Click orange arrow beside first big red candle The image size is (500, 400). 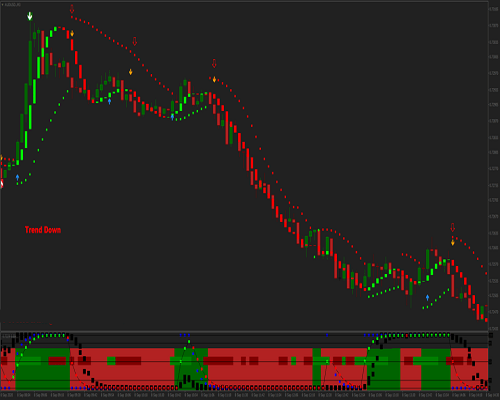coord(72,34)
